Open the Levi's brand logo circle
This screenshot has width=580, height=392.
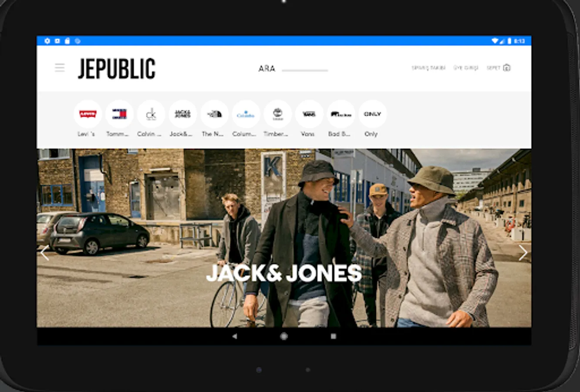(x=88, y=114)
